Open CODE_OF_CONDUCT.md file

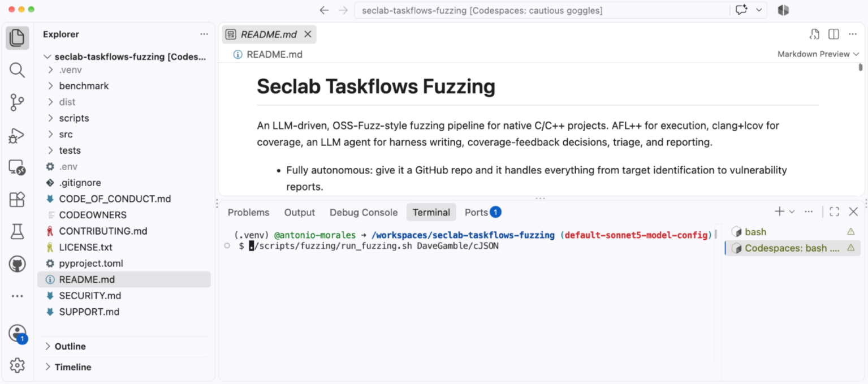click(125, 199)
